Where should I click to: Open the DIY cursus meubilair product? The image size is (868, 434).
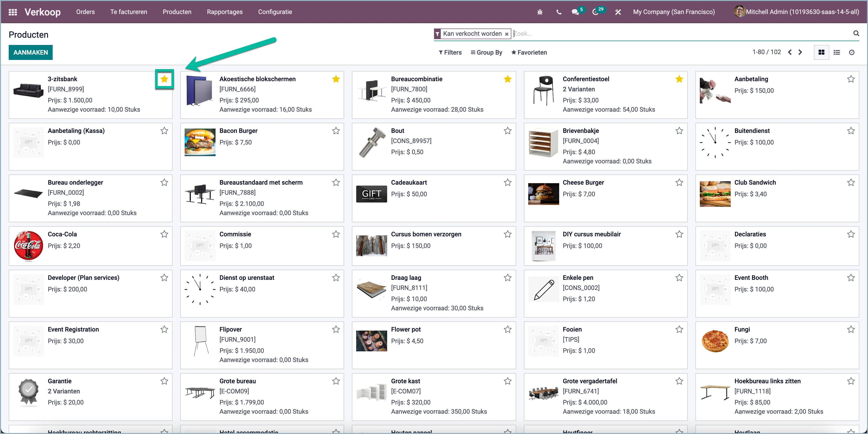click(605, 246)
